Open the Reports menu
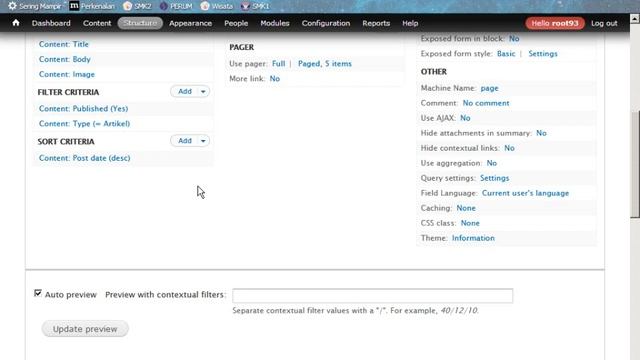 tap(376, 23)
